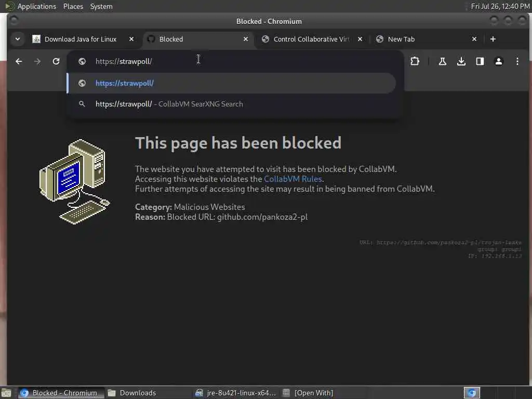
Task: Go back using the browser back arrow
Action: click(x=19, y=61)
